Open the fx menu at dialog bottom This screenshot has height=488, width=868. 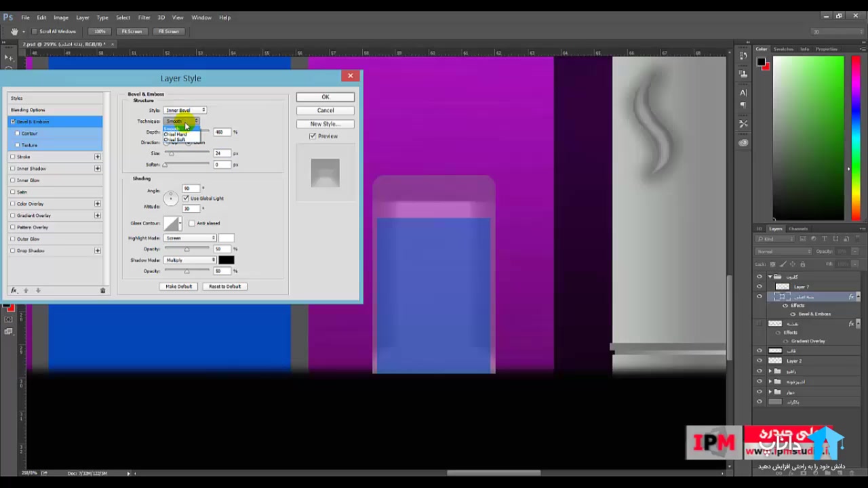click(x=14, y=291)
